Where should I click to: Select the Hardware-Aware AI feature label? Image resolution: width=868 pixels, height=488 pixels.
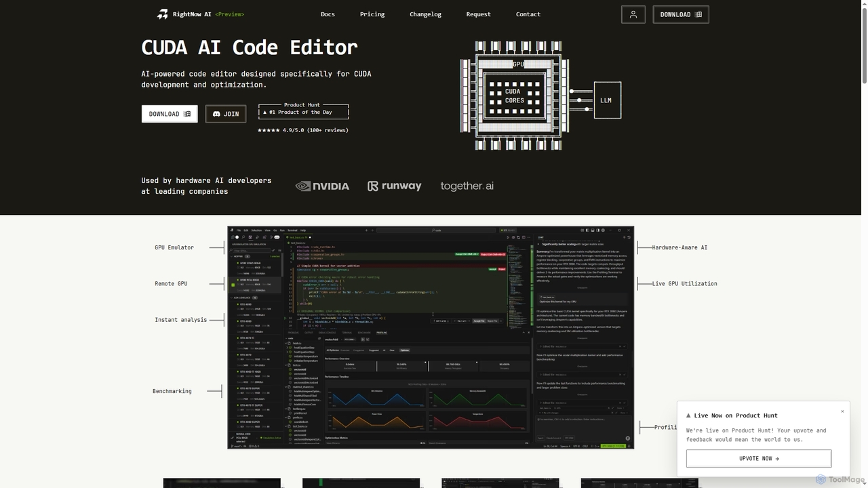(679, 247)
